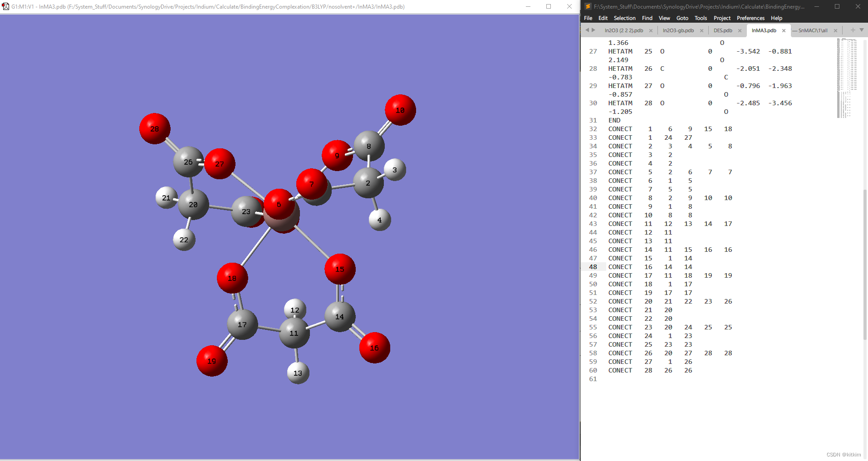Close the DES.pdb tab
The width and height of the screenshot is (868, 461).
tap(740, 31)
